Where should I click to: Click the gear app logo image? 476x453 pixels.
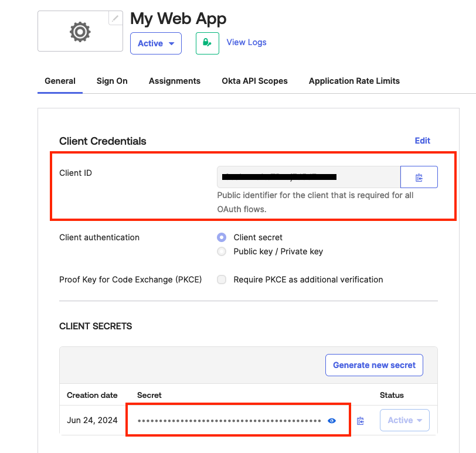[x=80, y=32]
